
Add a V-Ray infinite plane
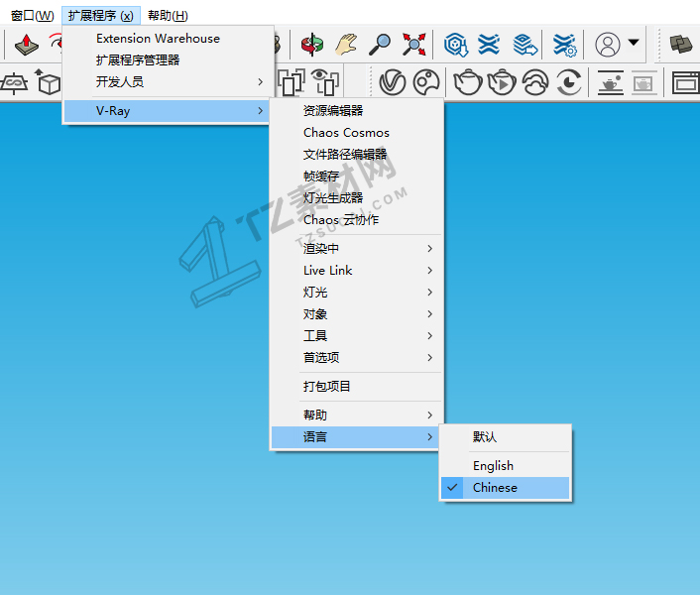pyautogui.click(x=14, y=83)
